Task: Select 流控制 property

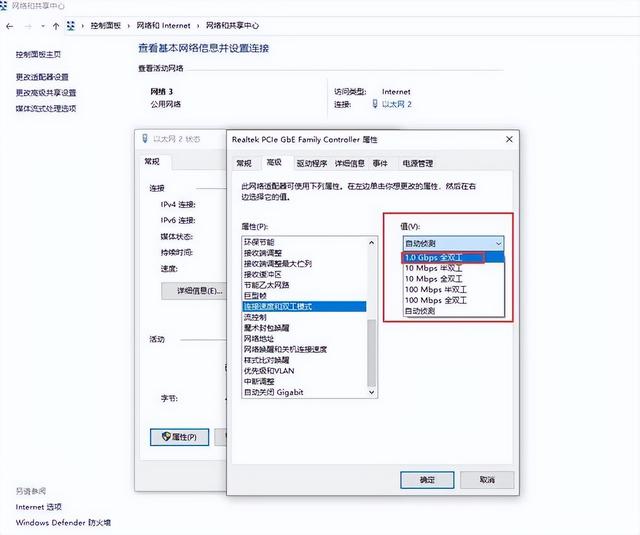Action: [x=304, y=317]
